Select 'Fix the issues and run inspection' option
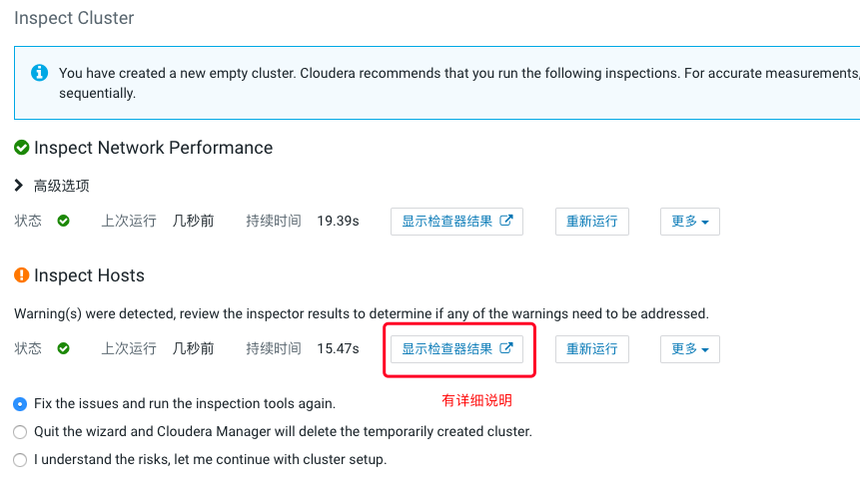This screenshot has width=860, height=504. [20, 404]
